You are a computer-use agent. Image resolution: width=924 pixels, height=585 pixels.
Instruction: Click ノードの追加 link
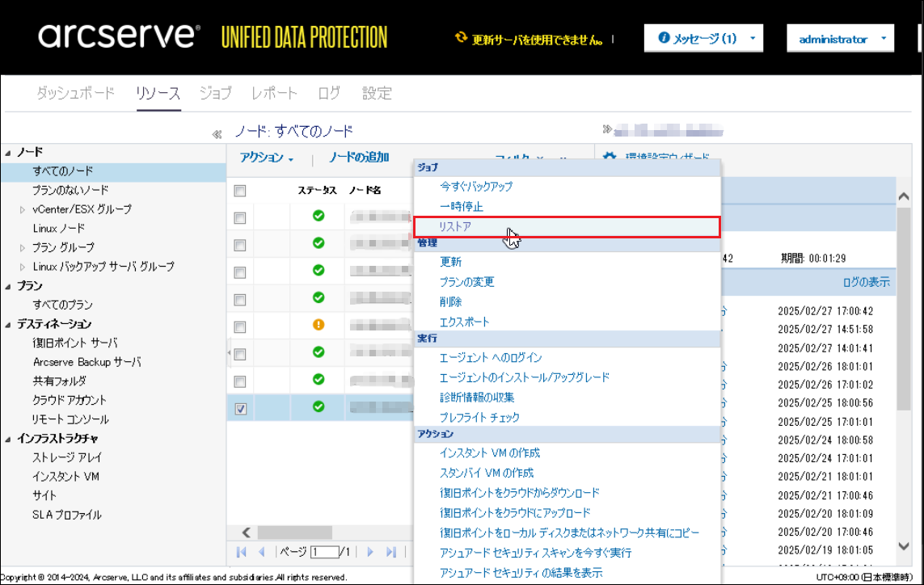(358, 158)
